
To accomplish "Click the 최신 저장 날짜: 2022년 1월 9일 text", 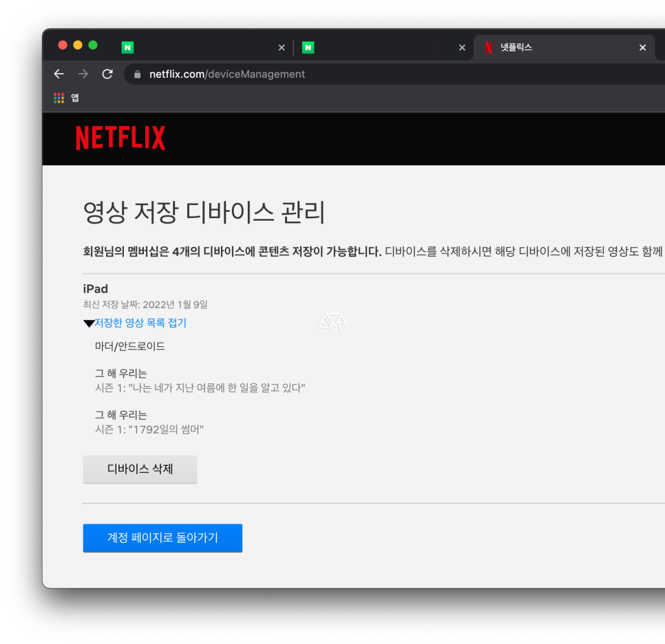I will pos(145,304).
